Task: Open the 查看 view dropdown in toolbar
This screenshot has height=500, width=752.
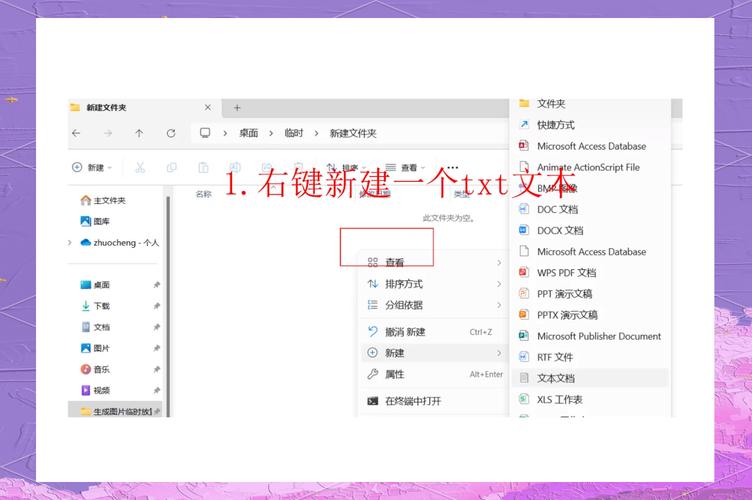Action: tap(405, 167)
